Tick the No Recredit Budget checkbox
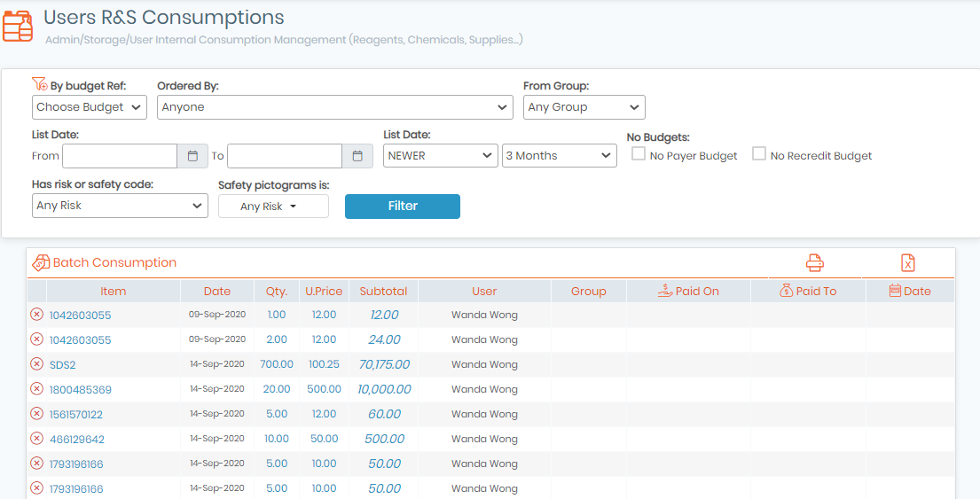The image size is (980, 499). (759, 153)
